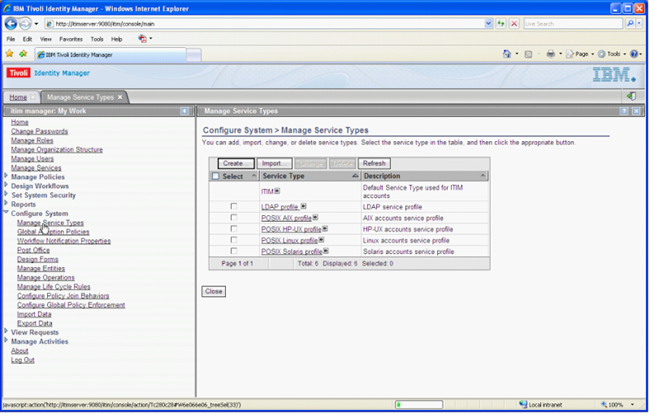Expand the Set System Security tree node

pos(6,194)
